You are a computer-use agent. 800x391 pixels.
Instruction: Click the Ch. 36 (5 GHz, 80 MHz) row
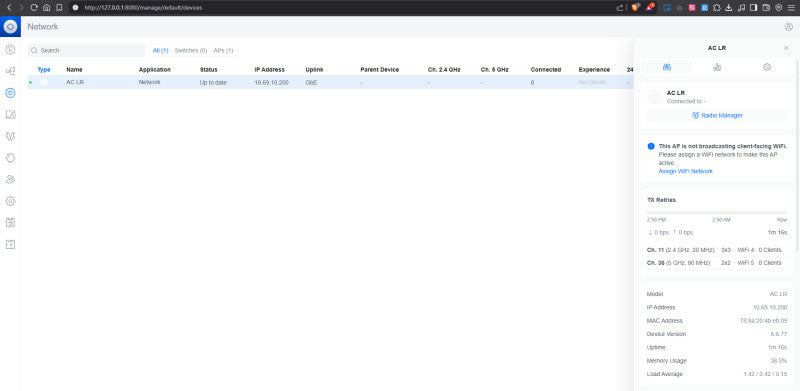point(717,263)
